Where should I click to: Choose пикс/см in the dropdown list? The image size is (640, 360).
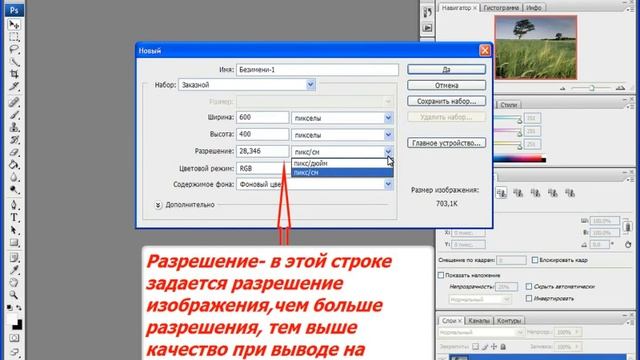point(342,173)
